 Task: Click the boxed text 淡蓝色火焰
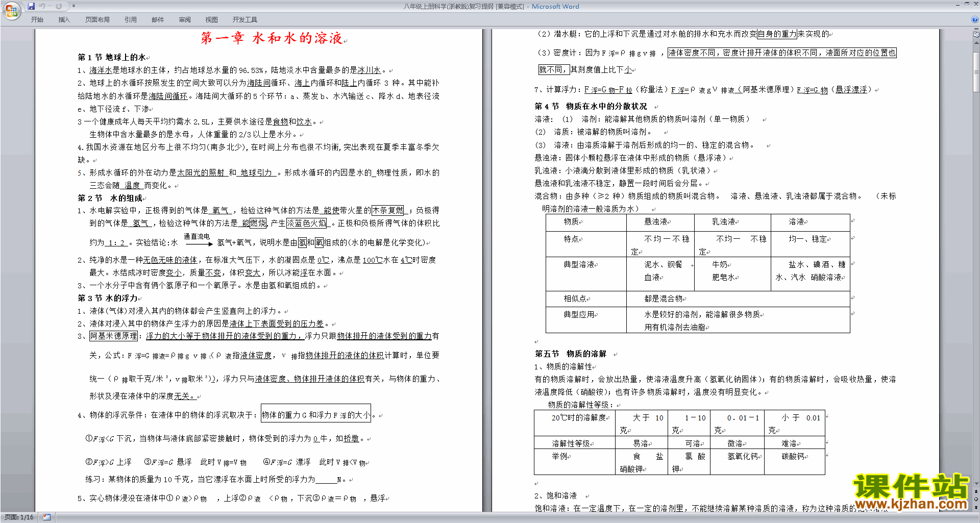(306, 223)
